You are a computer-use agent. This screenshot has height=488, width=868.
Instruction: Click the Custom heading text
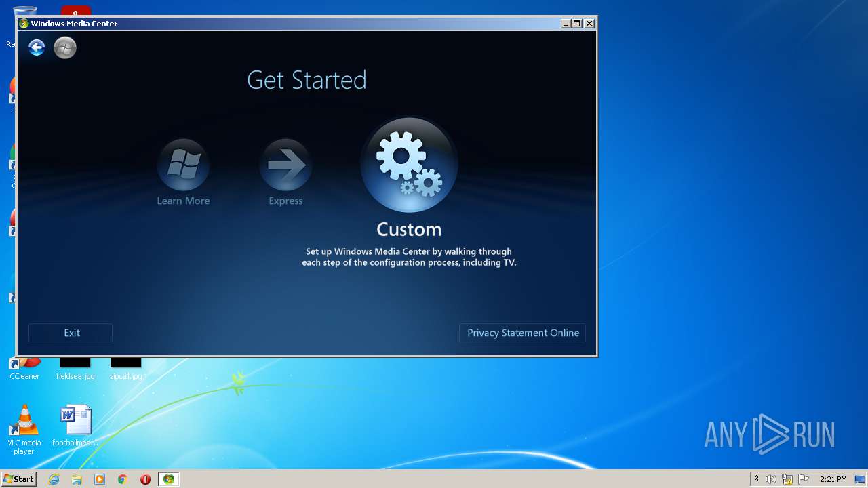tap(409, 229)
